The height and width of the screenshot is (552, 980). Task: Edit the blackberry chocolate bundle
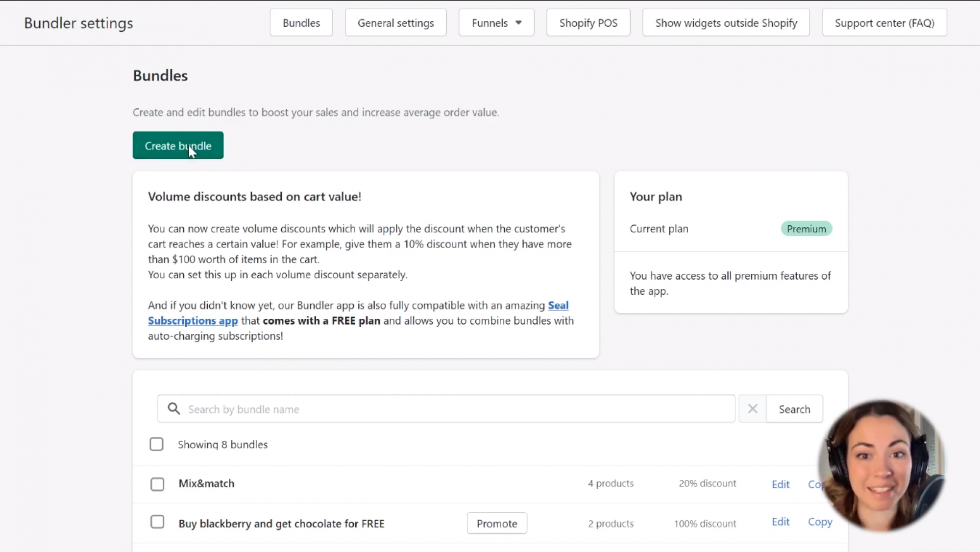pos(780,522)
